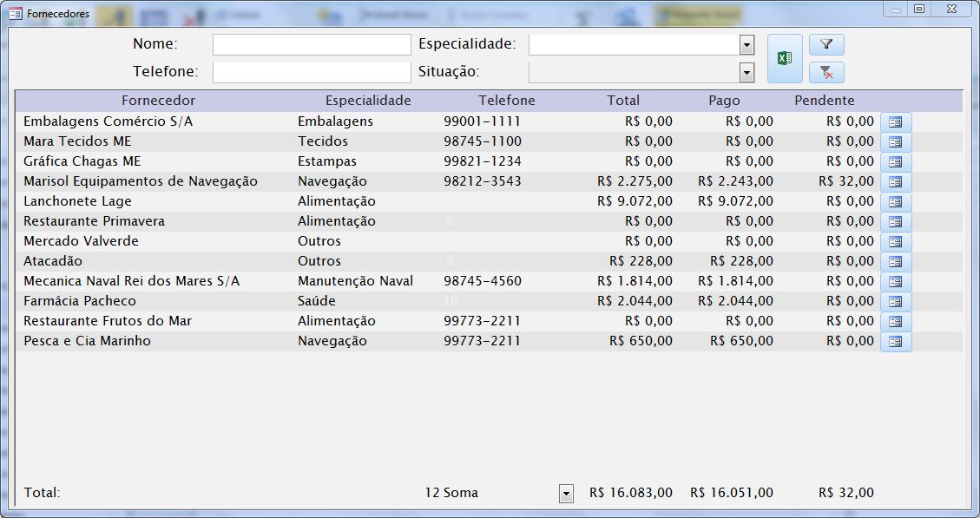980x518 pixels.
Task: Open details icon for Pesca e Cia Marinho
Action: click(896, 342)
